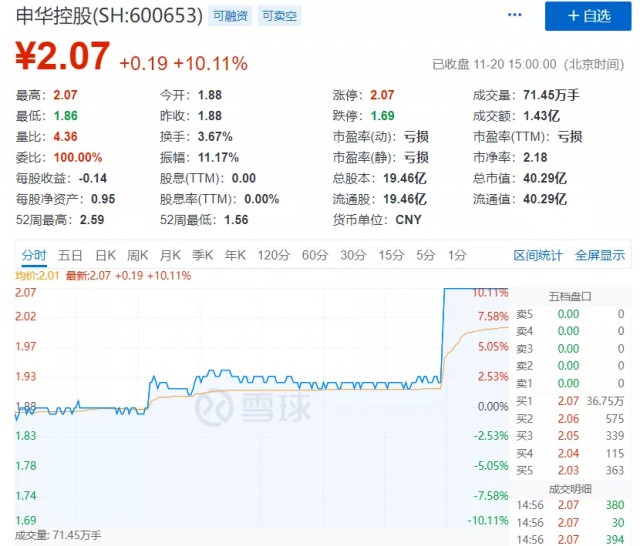Image resolution: width=640 pixels, height=546 pixels.
Task: Select the 卖1 order book row
Action: 570,384
